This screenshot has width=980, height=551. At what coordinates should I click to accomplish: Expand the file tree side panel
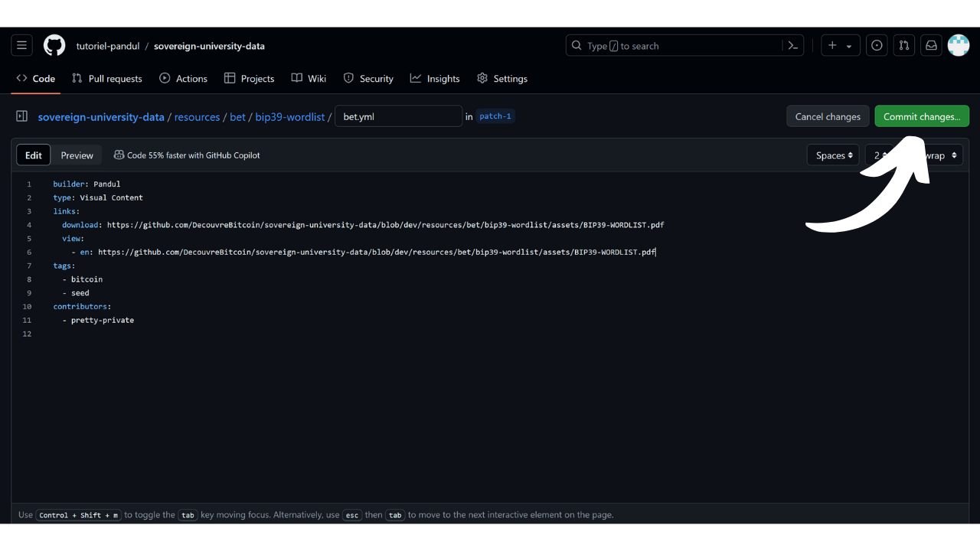point(22,116)
